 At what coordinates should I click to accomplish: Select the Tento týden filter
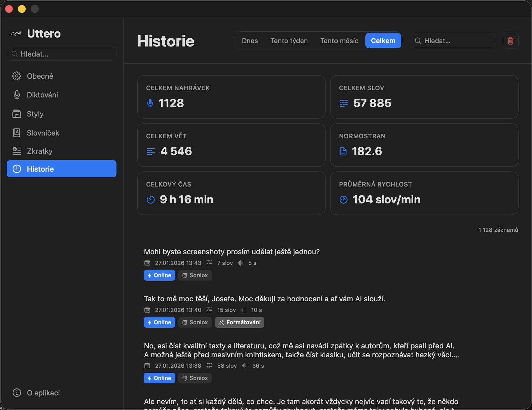(289, 41)
